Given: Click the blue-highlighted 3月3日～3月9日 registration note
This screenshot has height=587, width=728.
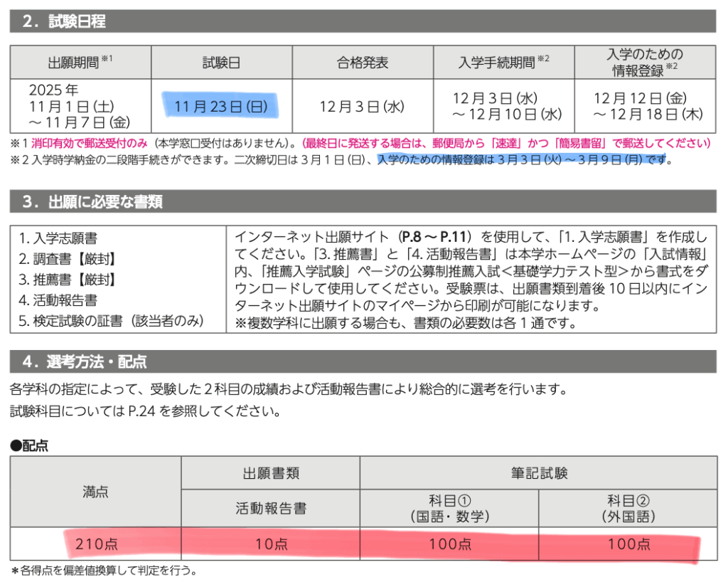Looking at the screenshot, I should (x=520, y=160).
